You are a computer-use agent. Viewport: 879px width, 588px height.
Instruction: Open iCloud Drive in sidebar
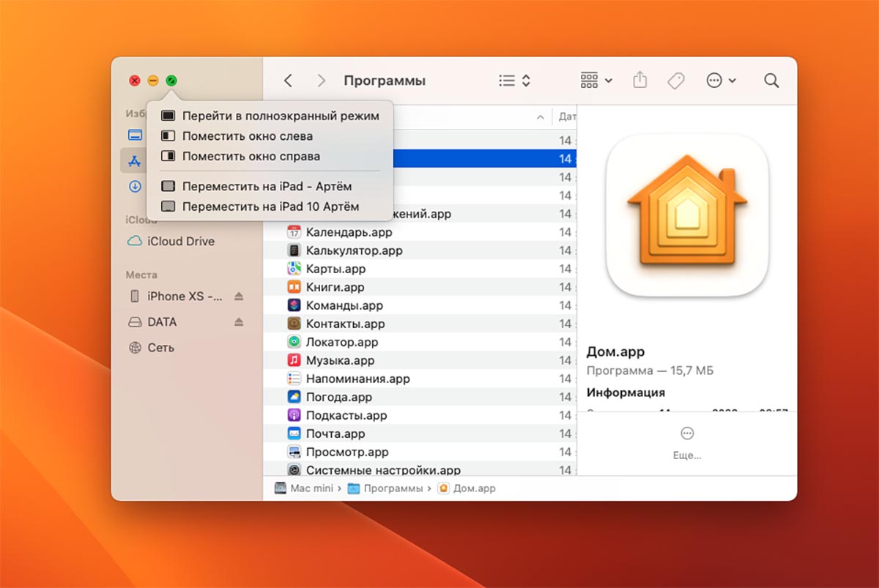[180, 241]
